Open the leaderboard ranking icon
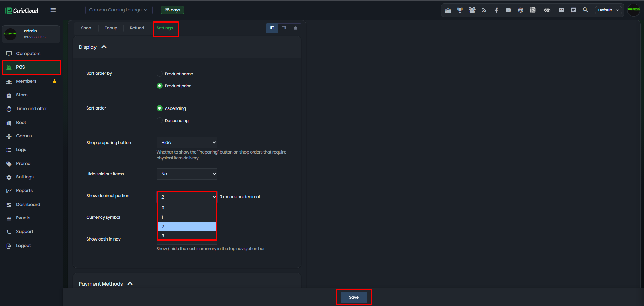Image resolution: width=644 pixels, height=306 pixels. pos(448,10)
